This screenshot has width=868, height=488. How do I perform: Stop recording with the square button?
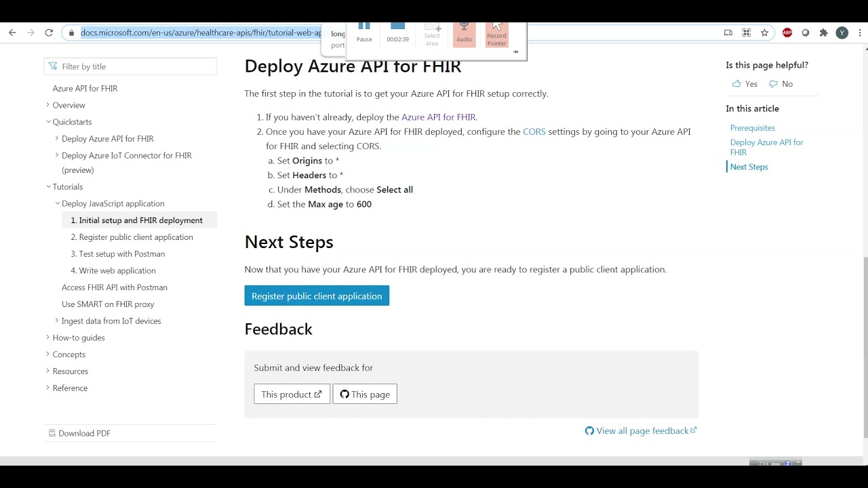coord(397,26)
